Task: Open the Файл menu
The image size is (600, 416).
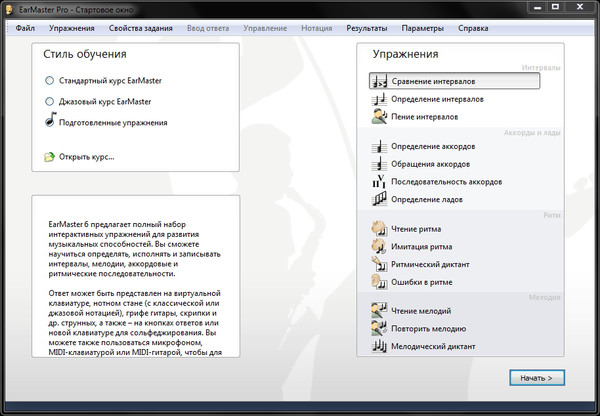Action: click(26, 28)
